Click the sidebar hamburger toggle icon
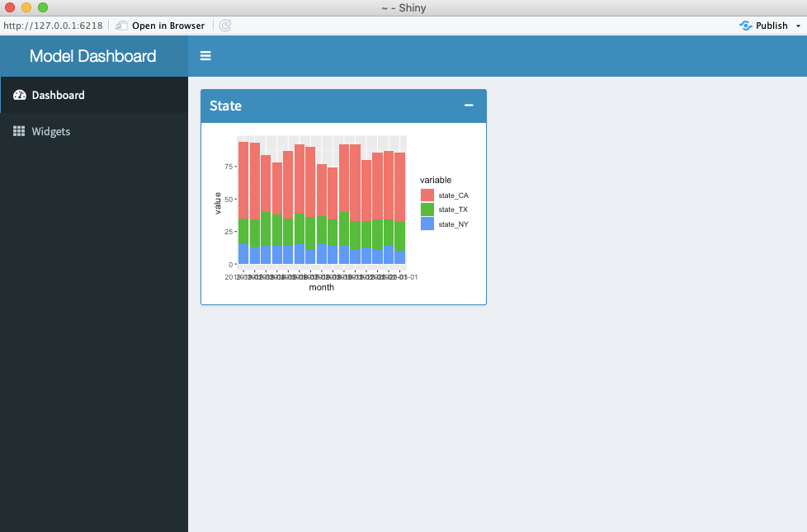807x532 pixels. [205, 56]
